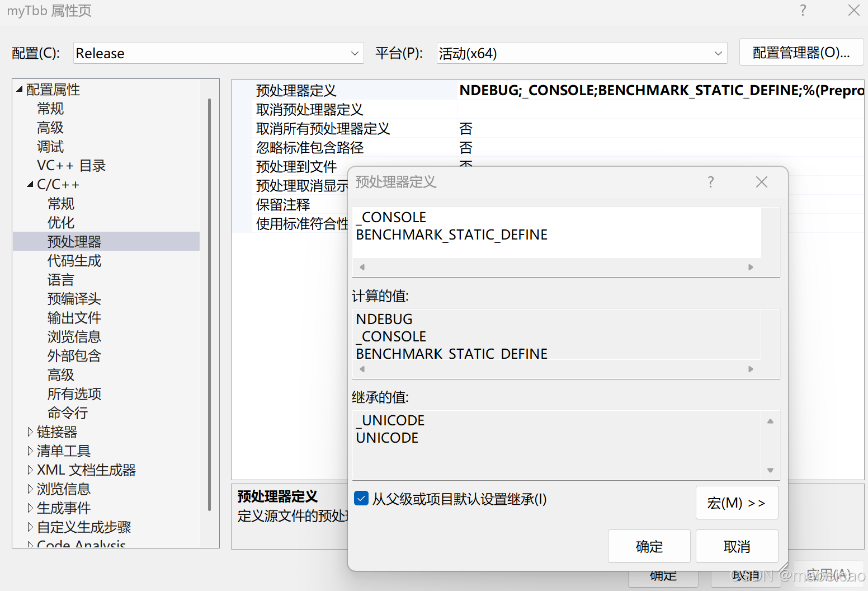Collapse the C/C++ tree node
Screen dimensions: 868x591
coord(30,184)
